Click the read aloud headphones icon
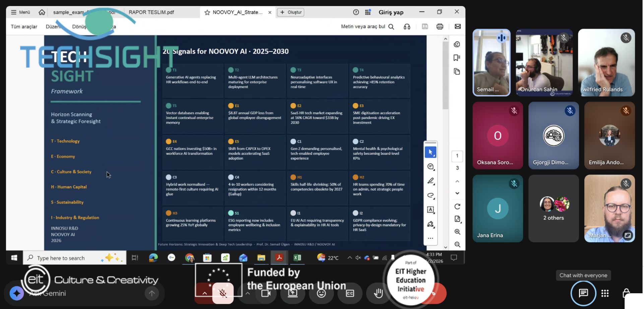The width and height of the screenshot is (644, 309). (x=407, y=26)
